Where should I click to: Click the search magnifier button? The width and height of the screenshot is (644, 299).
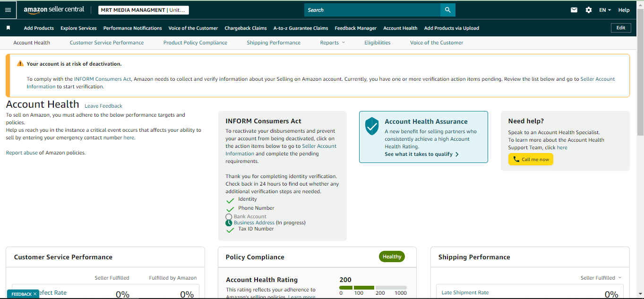click(x=448, y=10)
